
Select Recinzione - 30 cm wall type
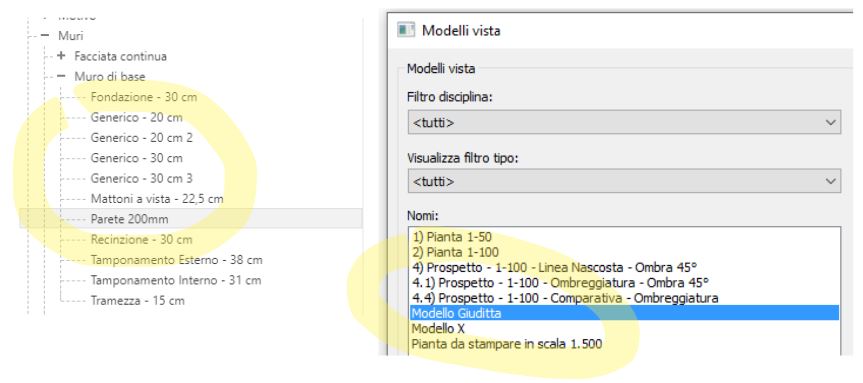coord(141,239)
